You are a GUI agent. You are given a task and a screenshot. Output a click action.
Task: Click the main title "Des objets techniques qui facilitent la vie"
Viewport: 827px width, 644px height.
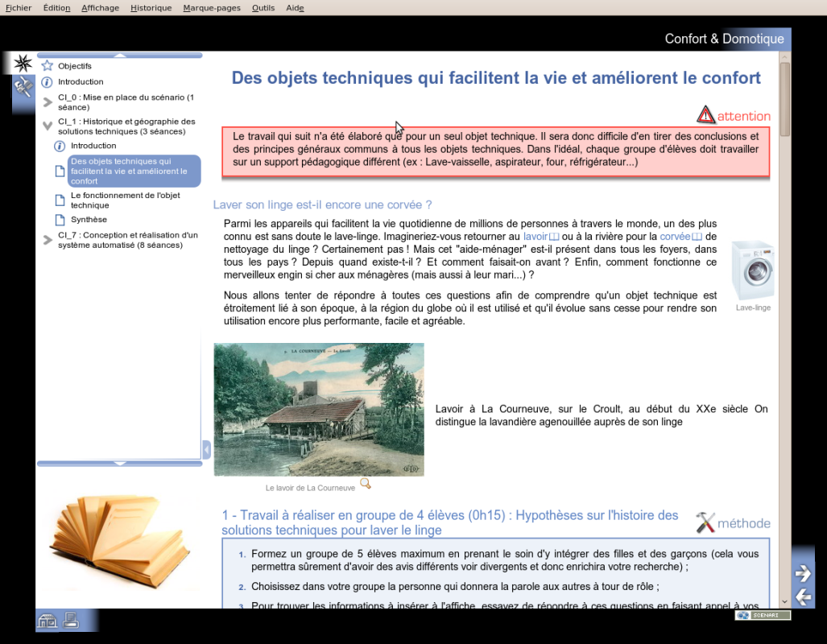tap(496, 78)
